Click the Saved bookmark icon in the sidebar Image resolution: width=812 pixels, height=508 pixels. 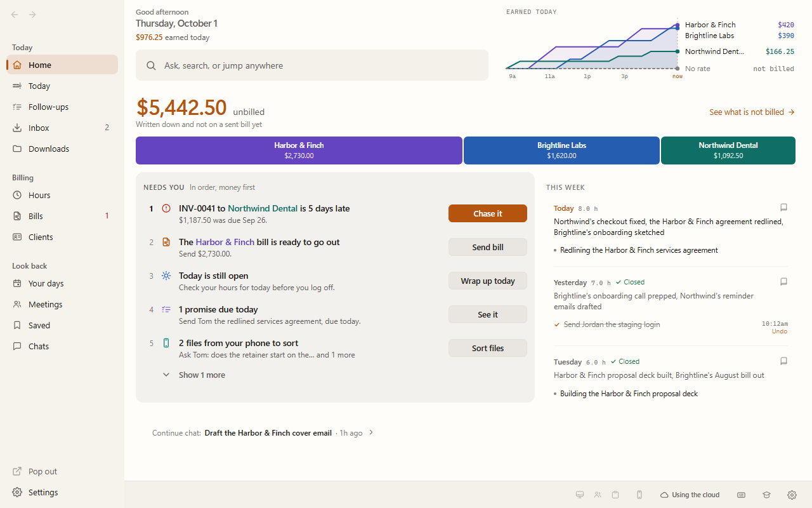(x=17, y=325)
